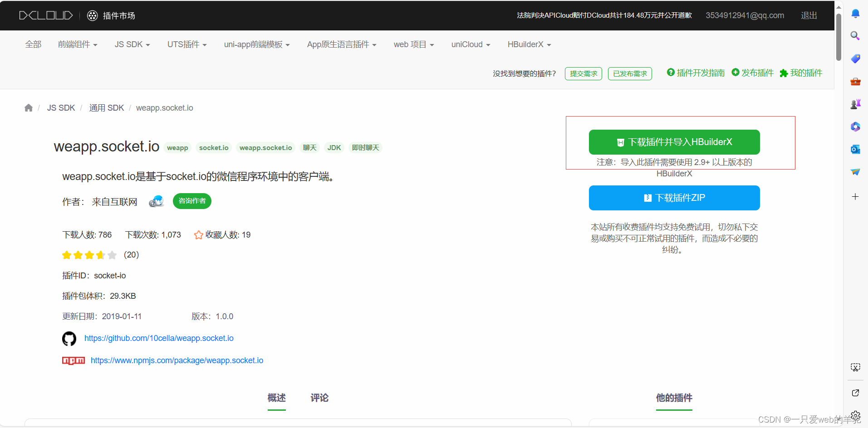Expand the 前端组件 dropdown
Screen dimensions: 868x428
point(78,44)
